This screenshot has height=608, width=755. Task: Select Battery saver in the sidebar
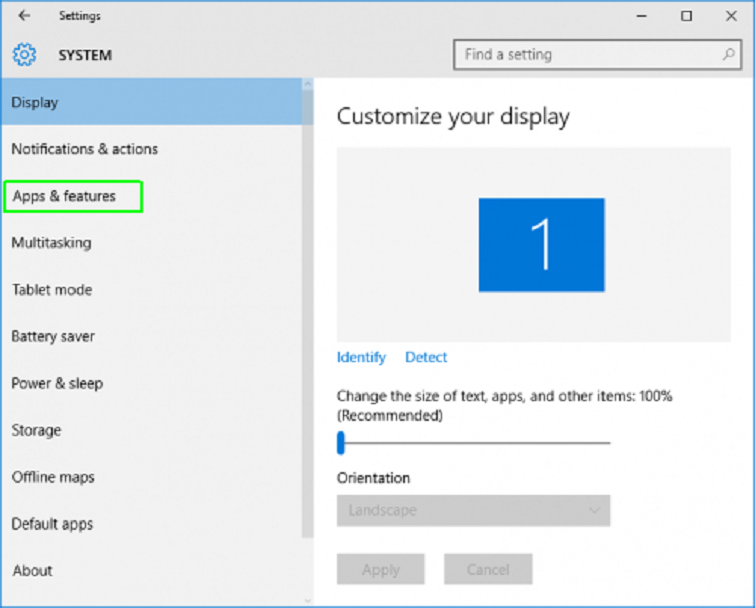coord(53,337)
